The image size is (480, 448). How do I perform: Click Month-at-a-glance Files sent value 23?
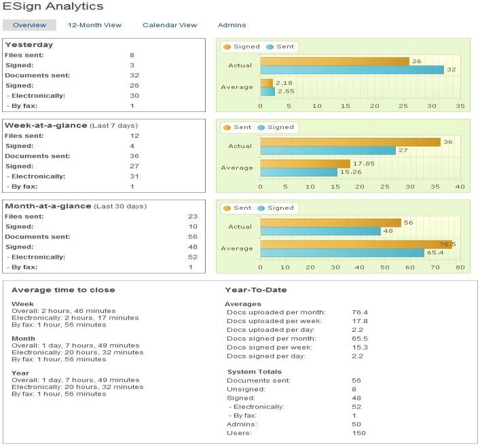[193, 217]
